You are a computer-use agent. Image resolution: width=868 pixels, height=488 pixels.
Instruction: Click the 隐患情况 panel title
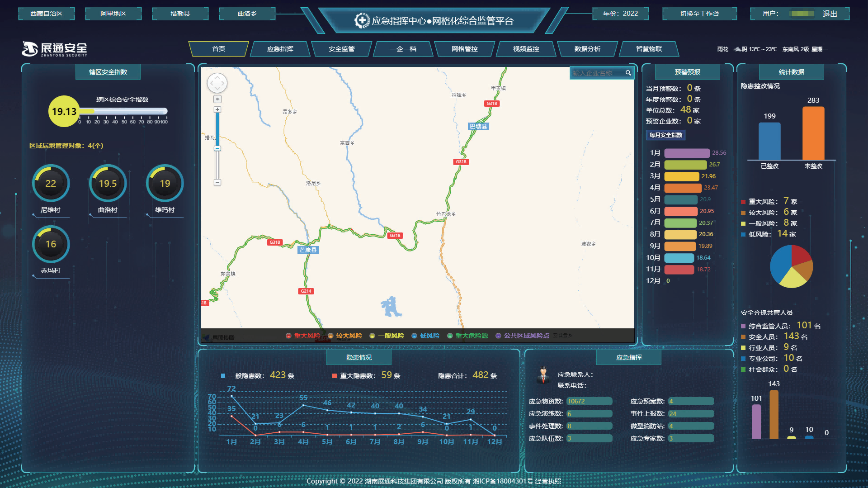(x=359, y=357)
